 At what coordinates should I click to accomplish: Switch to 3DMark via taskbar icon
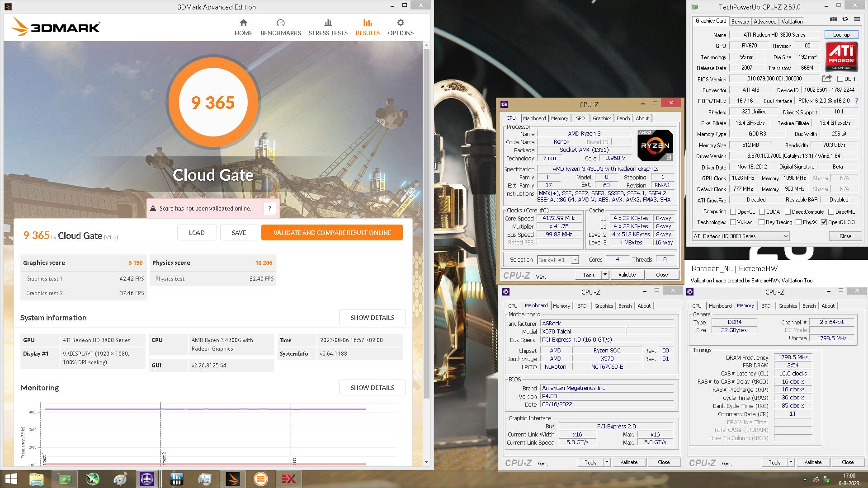232,479
